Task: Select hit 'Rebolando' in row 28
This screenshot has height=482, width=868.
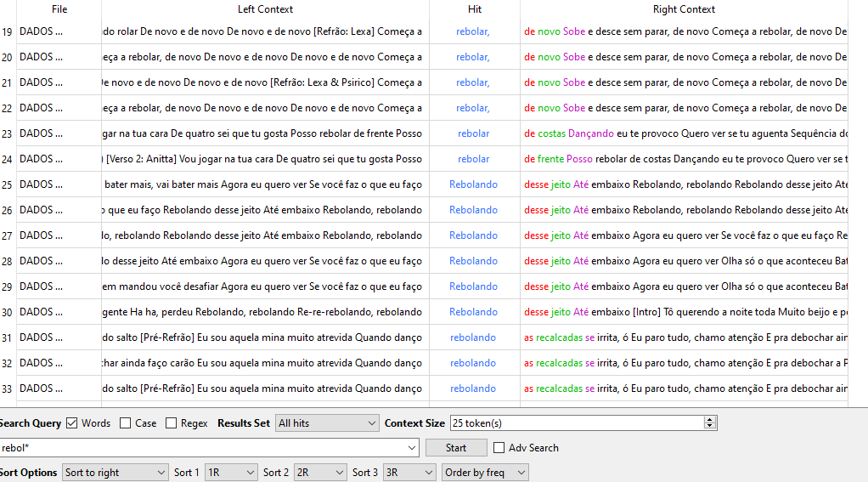Action: pos(473,261)
